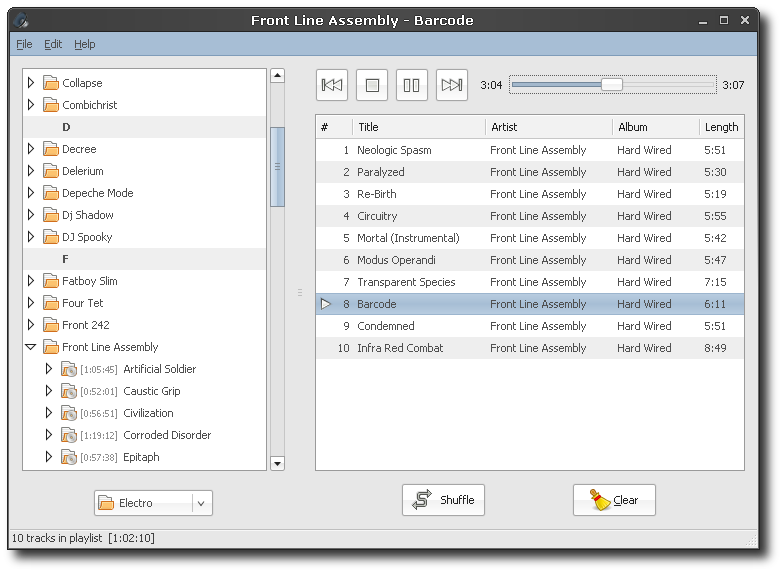Click the Combichrist folder icon
The height and width of the screenshot is (573, 783).
(x=51, y=104)
